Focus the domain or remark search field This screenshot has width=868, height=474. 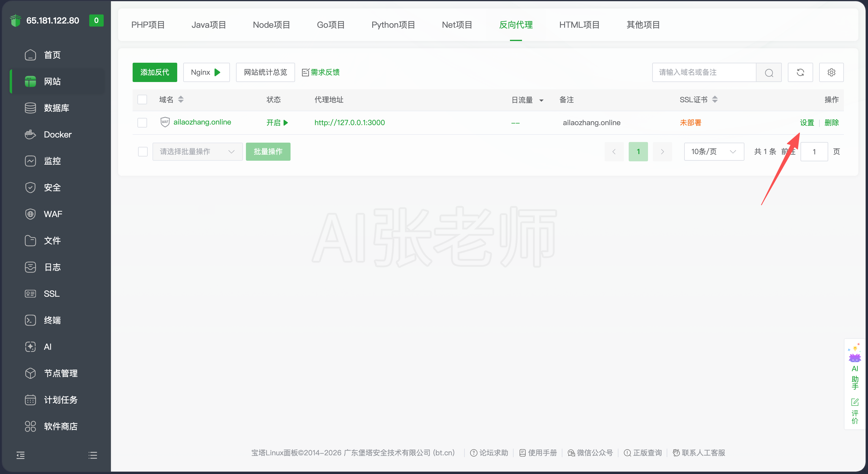(704, 72)
